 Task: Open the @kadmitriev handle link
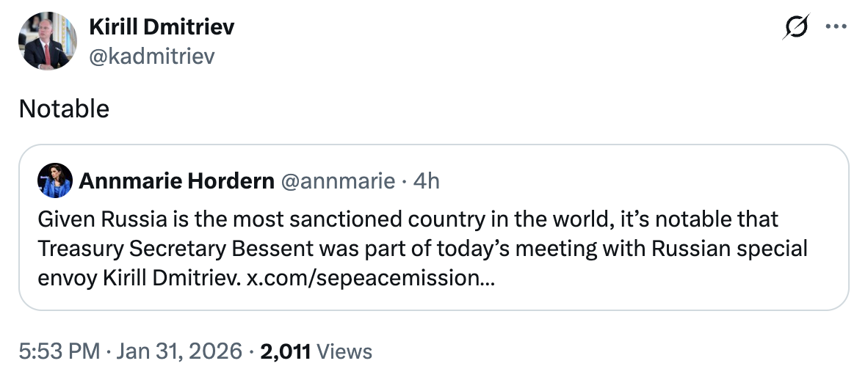tap(151, 56)
